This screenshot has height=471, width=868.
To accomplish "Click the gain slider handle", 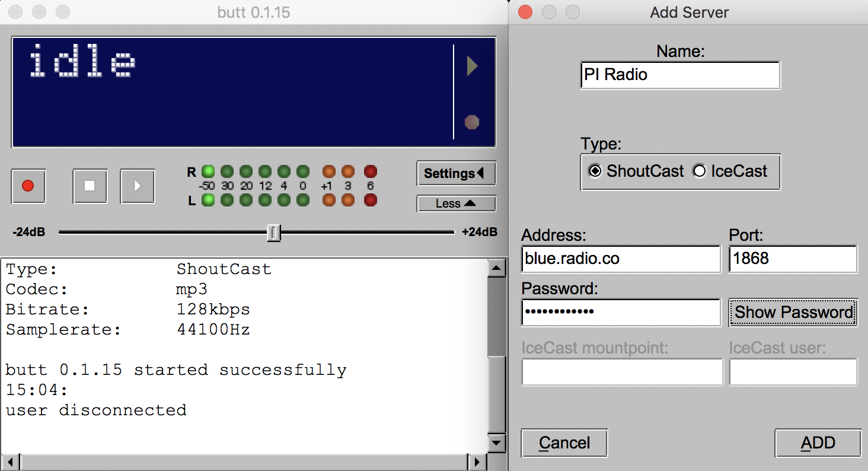I will 273,233.
